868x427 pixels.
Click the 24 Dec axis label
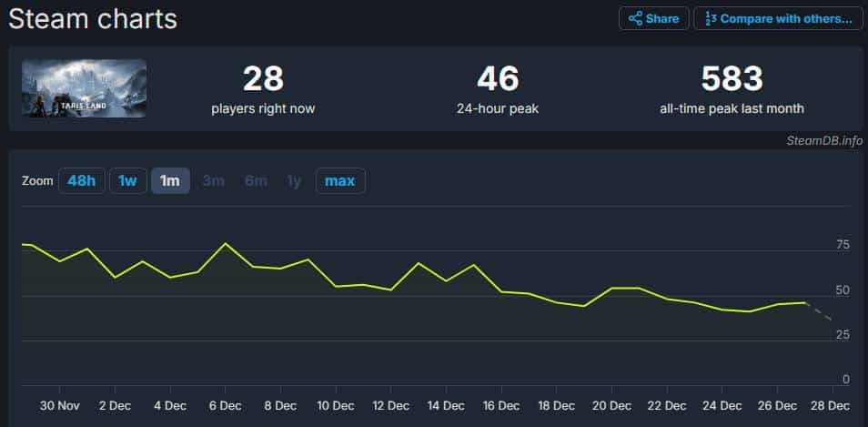(722, 406)
